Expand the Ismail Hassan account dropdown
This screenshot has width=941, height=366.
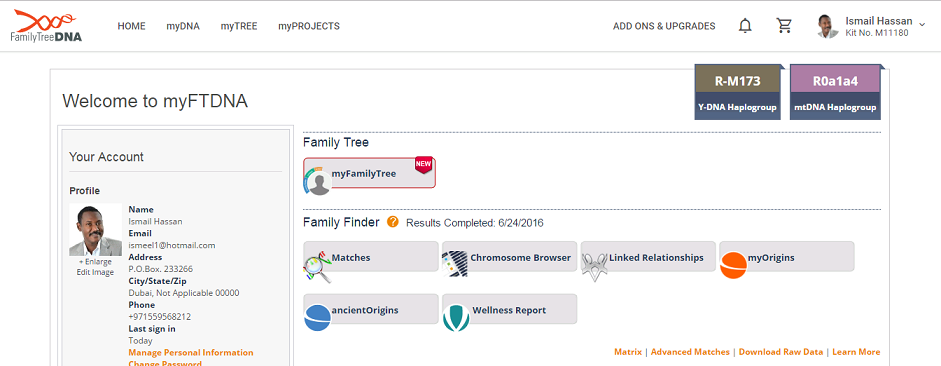(x=922, y=24)
